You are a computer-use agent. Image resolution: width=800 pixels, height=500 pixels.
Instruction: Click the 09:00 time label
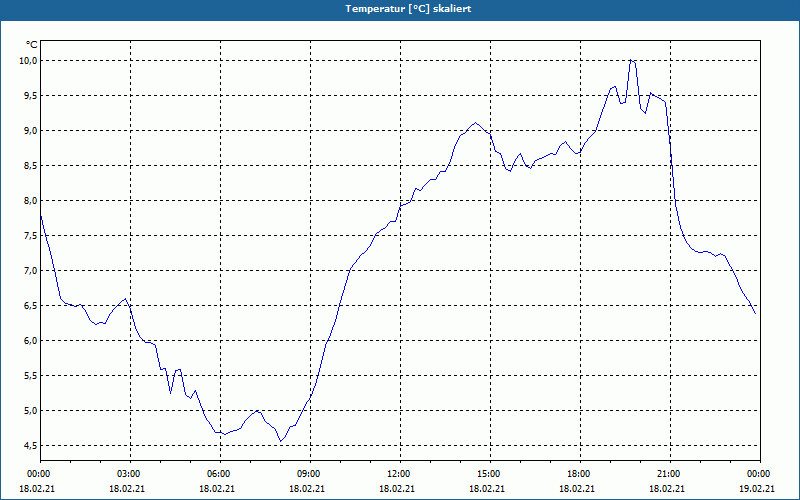pos(310,474)
